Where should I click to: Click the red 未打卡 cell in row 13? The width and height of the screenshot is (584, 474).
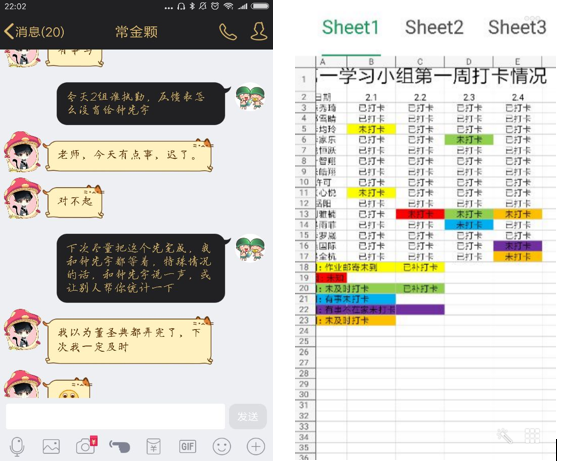[420, 214]
